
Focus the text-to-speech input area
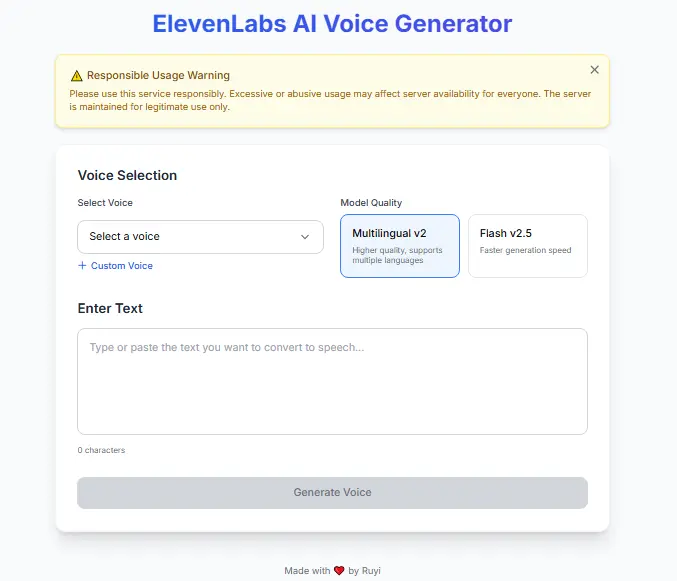[332, 382]
